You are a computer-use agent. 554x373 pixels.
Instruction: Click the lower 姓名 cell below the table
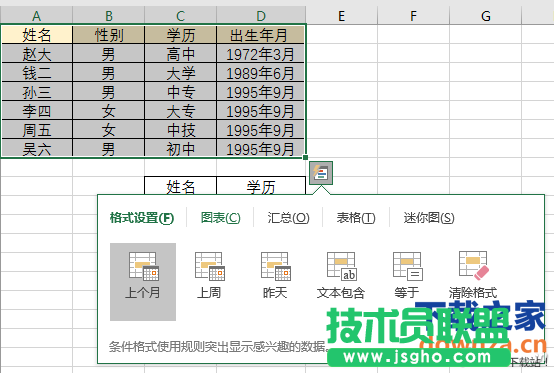point(181,186)
